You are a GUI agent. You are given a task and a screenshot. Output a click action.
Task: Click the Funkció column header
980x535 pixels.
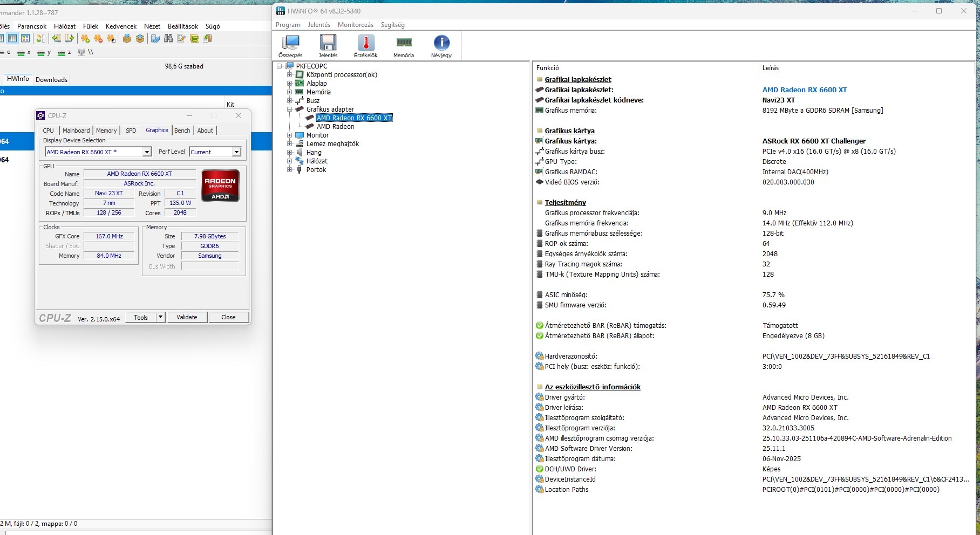(645, 68)
